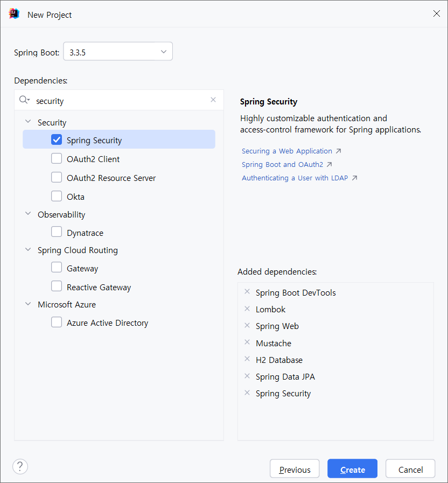Viewport: 448px width, 483px height.
Task: Close the New Project dialog
Action: 437,13
